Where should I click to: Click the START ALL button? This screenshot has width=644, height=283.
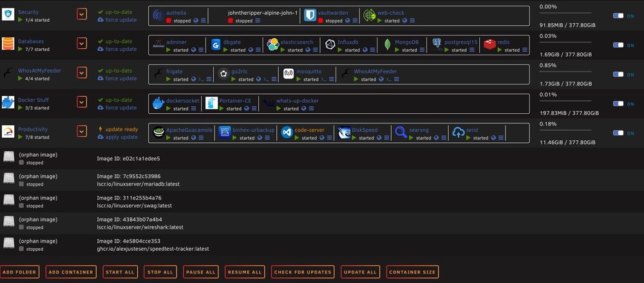click(120, 272)
